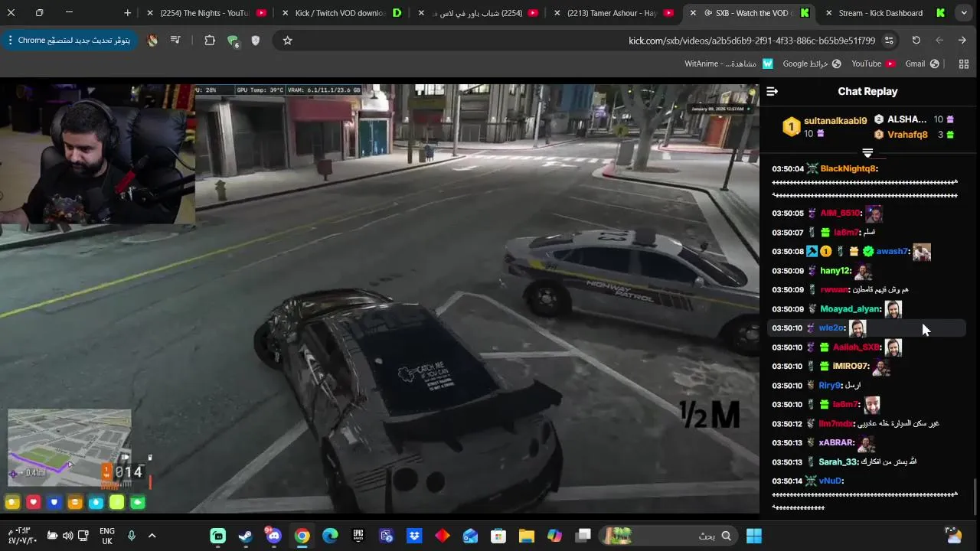Switch to The Nights YouTube tab
980x551 pixels.
207,13
